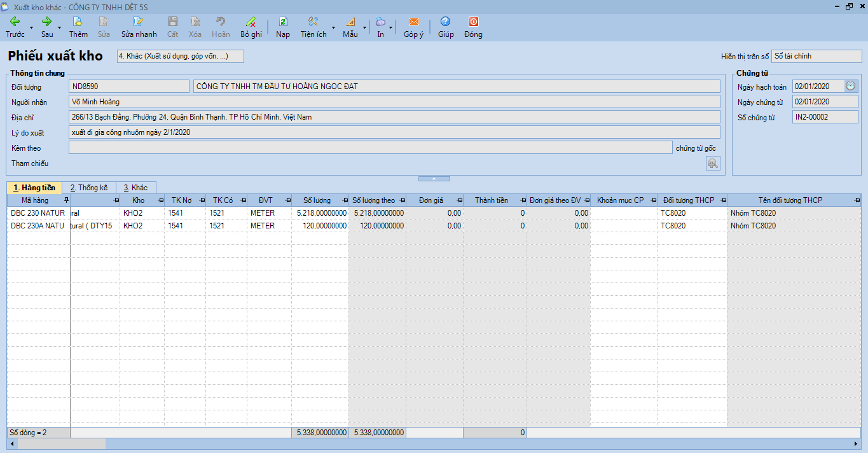
Task: Click the Người nhận field Võ Minh Hoàng
Action: click(394, 102)
